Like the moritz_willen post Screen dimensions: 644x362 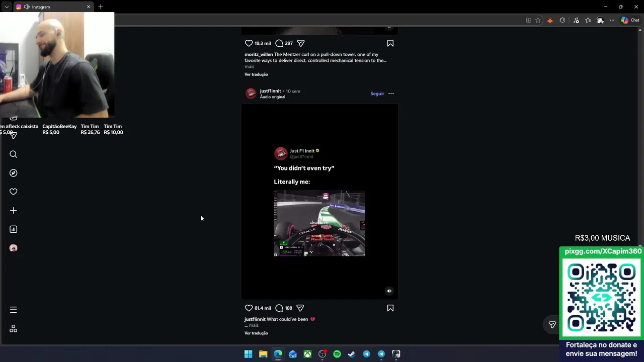pos(249,43)
